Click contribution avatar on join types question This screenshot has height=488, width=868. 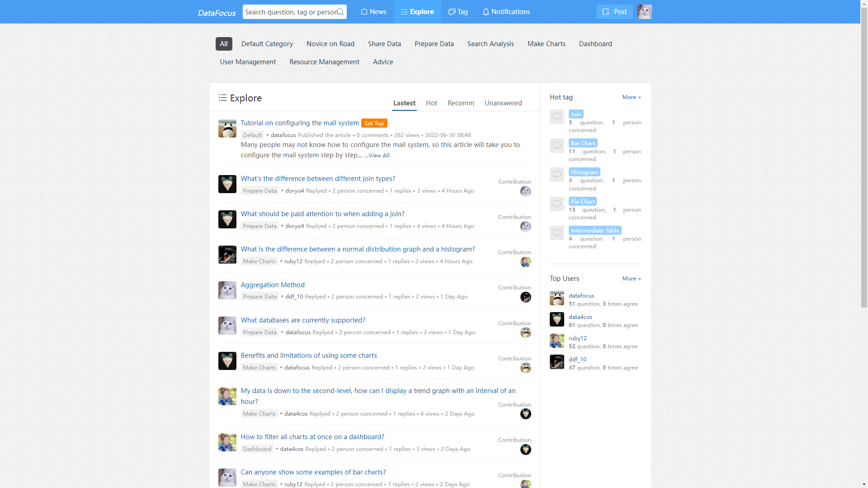click(526, 191)
